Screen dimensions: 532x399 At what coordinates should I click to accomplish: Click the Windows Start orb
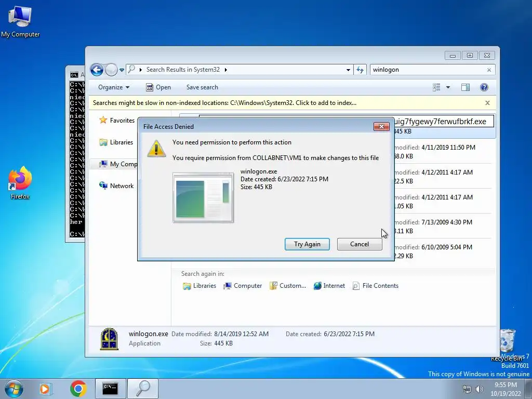(14, 389)
